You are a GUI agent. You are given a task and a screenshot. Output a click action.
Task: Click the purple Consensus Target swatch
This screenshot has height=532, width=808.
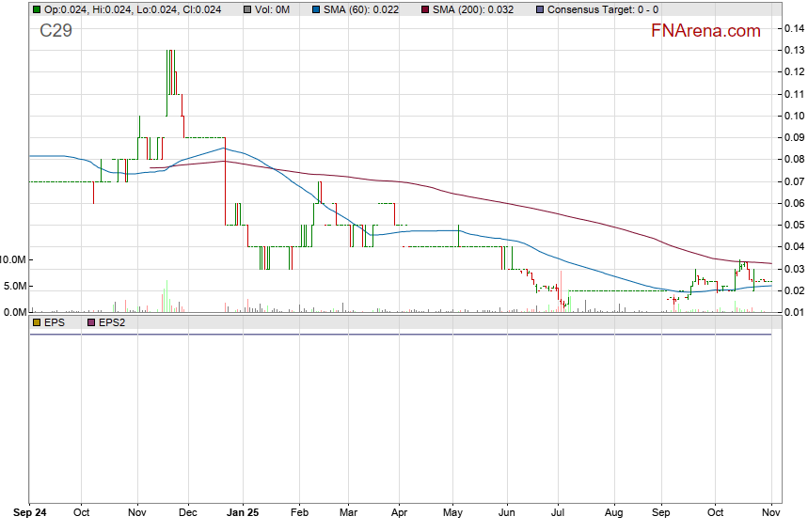tap(538, 9)
